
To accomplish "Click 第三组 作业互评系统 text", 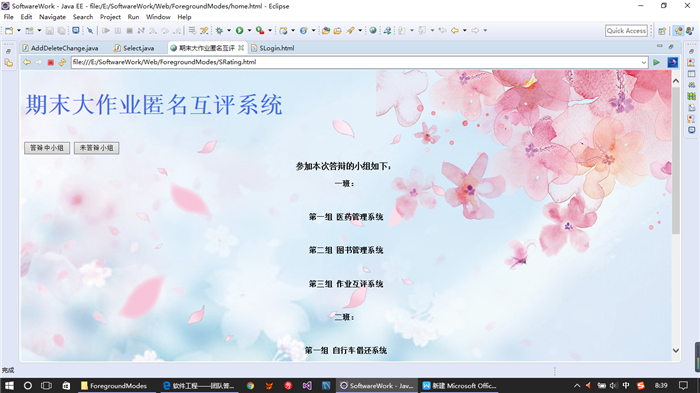I will click(346, 284).
